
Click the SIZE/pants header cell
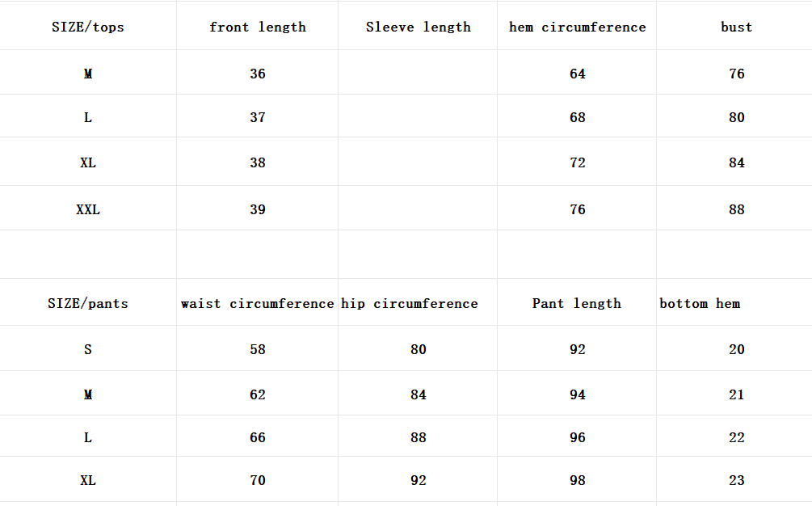(88, 304)
